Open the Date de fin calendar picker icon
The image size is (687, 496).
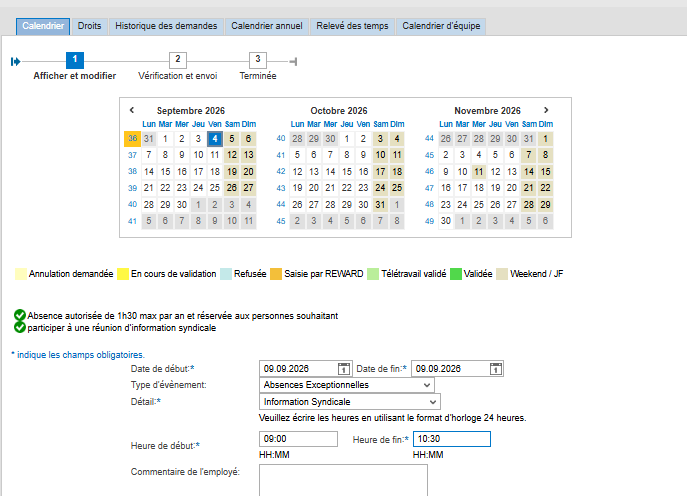[x=496, y=368]
